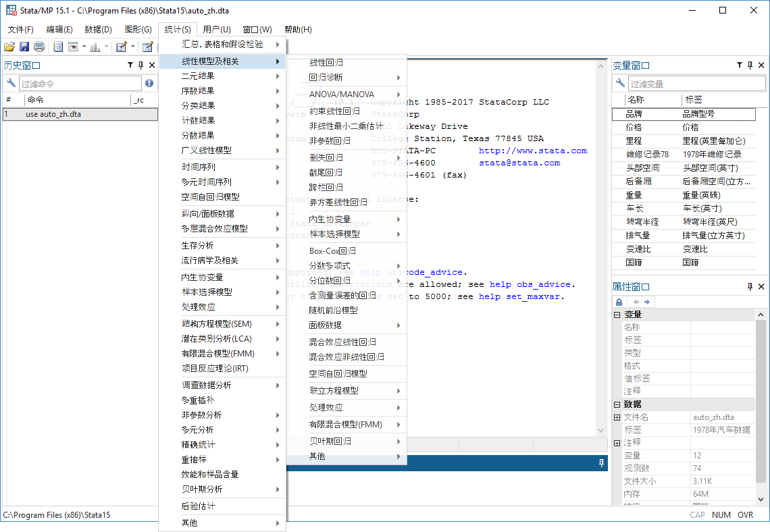Open the http://www.stata.com link

tap(533, 151)
